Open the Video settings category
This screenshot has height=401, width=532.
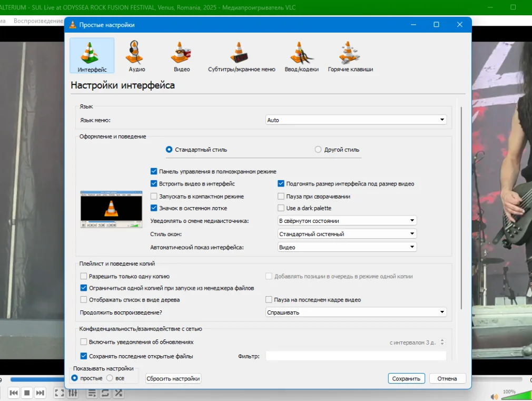[x=181, y=56]
